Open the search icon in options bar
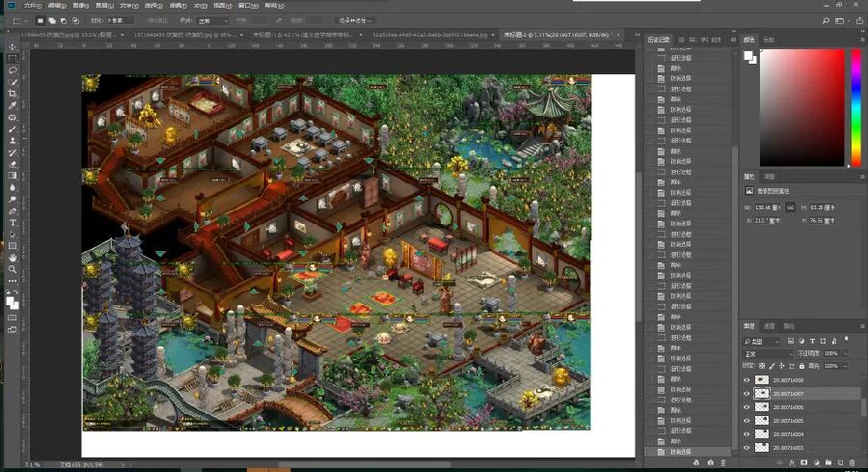This screenshot has height=472, width=868. click(826, 20)
